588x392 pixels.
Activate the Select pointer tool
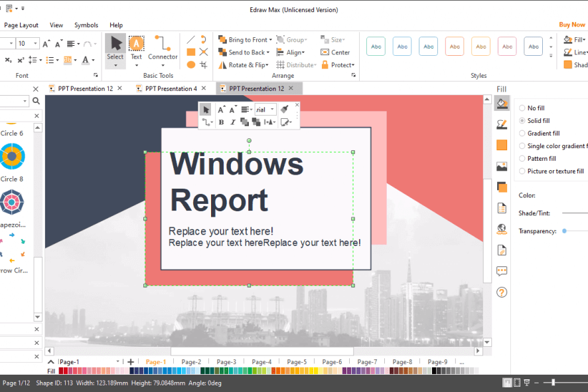tap(115, 50)
